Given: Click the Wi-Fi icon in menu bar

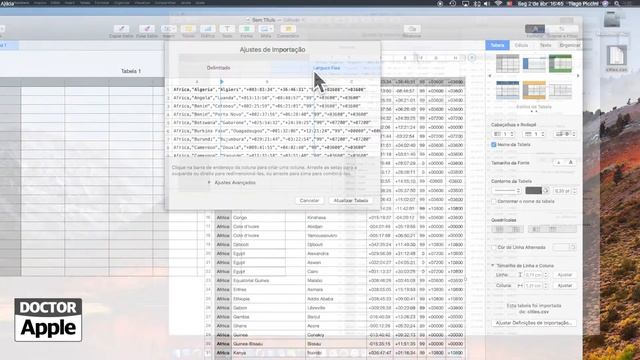Looking at the screenshot, I should pyautogui.click(x=498, y=4).
